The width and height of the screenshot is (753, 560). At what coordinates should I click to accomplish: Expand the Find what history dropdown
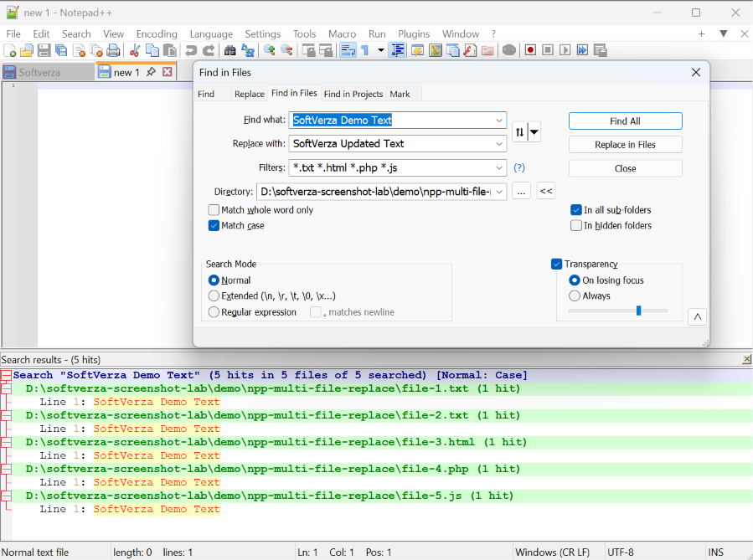pos(499,120)
